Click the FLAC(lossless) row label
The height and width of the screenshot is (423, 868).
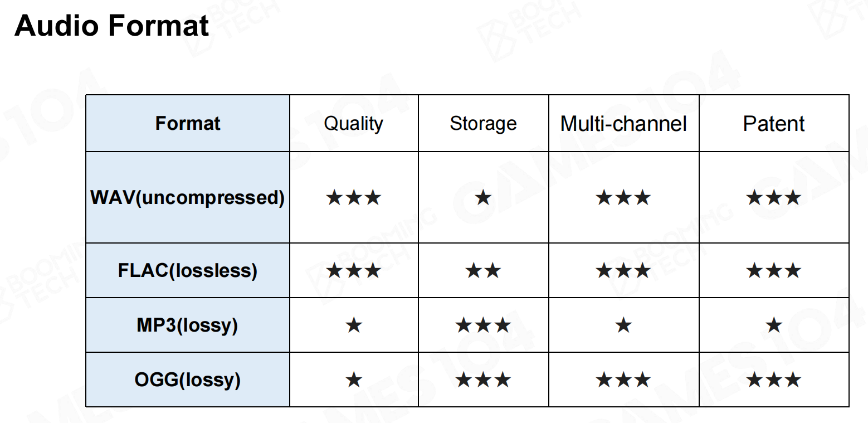[x=188, y=270]
